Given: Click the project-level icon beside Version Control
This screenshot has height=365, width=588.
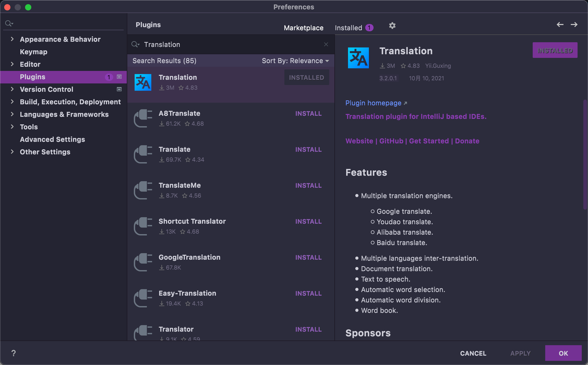Looking at the screenshot, I should click(x=119, y=89).
